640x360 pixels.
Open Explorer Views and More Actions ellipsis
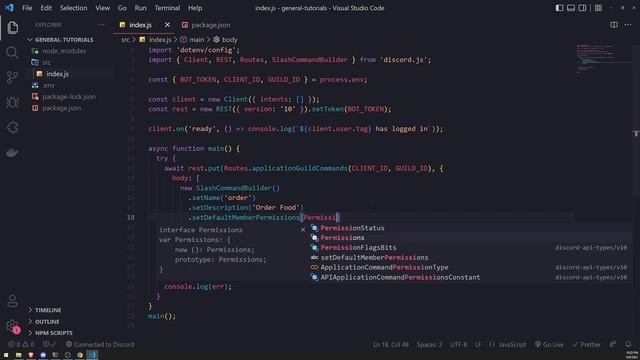[101, 25]
